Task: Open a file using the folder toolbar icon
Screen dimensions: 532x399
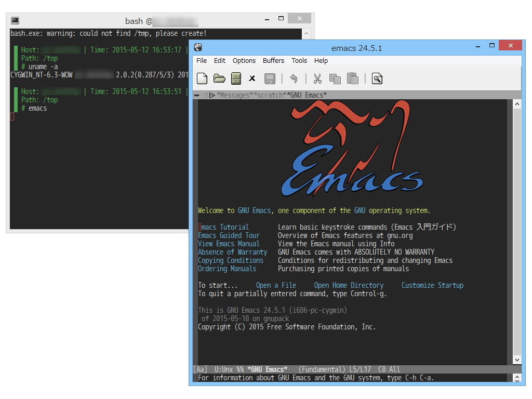Action: pyautogui.click(x=219, y=78)
